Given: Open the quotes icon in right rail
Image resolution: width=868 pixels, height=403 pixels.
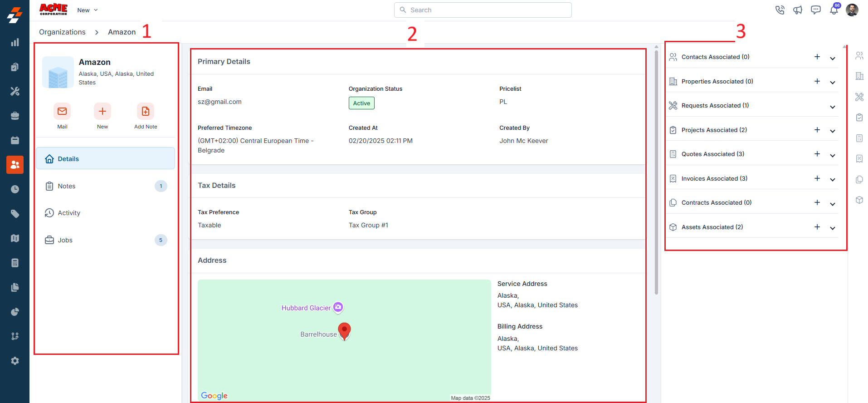Looking at the screenshot, I should point(859,138).
